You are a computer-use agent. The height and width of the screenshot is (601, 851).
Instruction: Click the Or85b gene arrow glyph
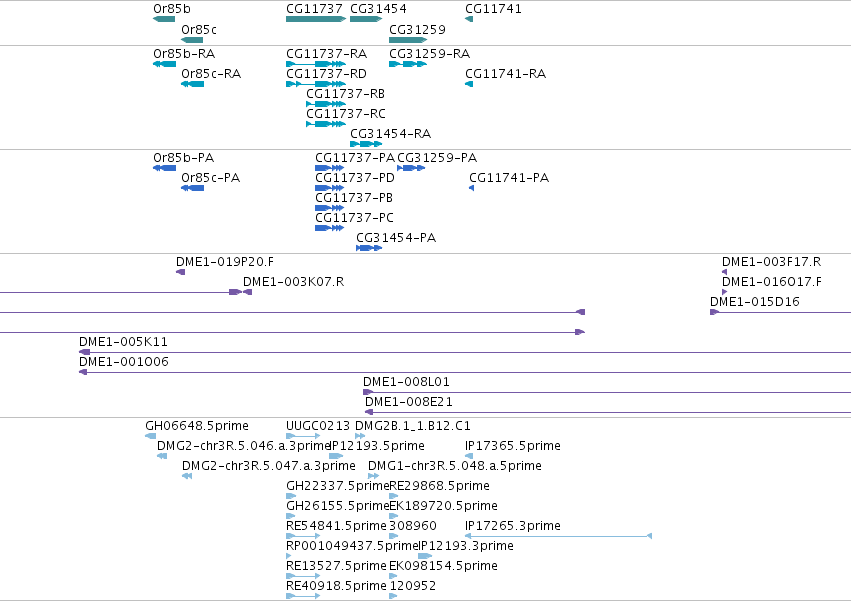(x=164, y=19)
